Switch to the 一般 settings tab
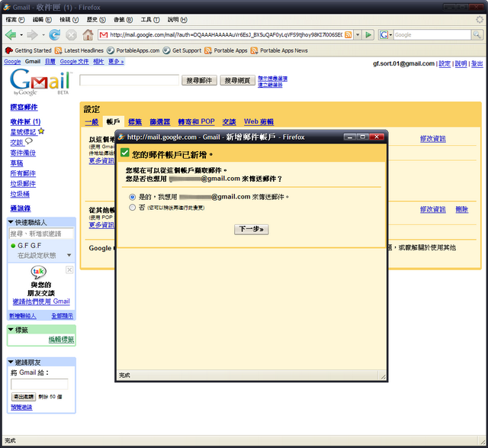Screen dimensions: 488x448 tap(91, 122)
